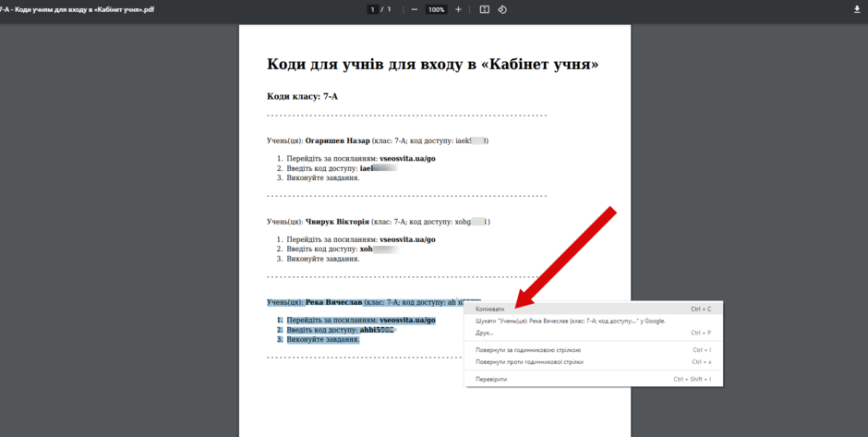Click the current page number field
The width and height of the screenshot is (868, 437).
coord(373,9)
